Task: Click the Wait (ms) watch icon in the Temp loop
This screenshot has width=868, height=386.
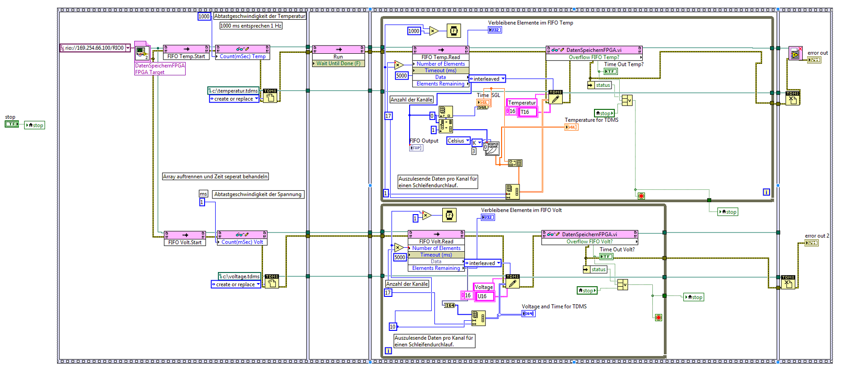Action: point(454,31)
